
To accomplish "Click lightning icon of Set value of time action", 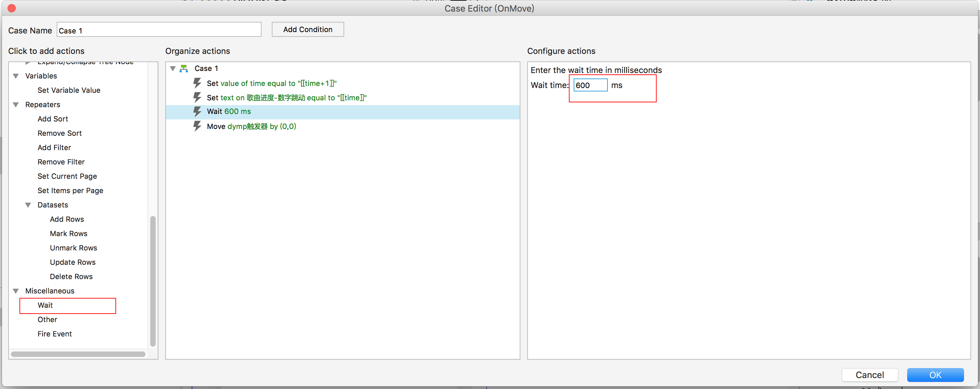I will pyautogui.click(x=197, y=83).
